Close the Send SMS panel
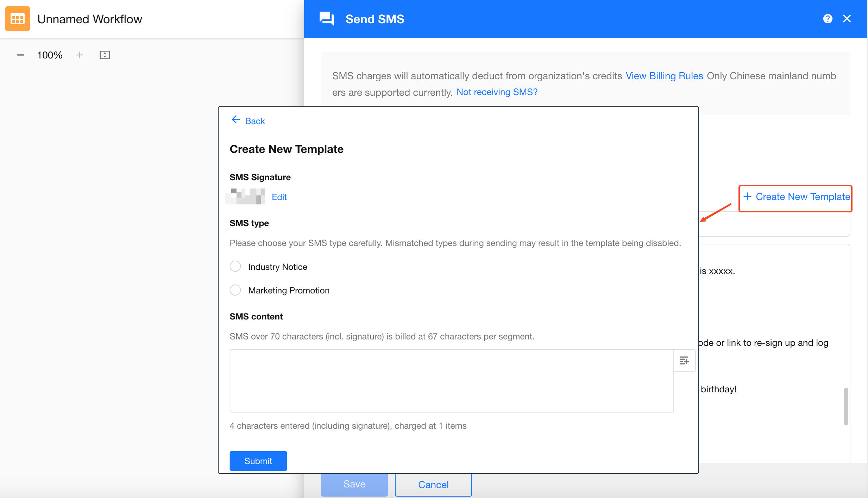The height and width of the screenshot is (498, 868). 847,19
